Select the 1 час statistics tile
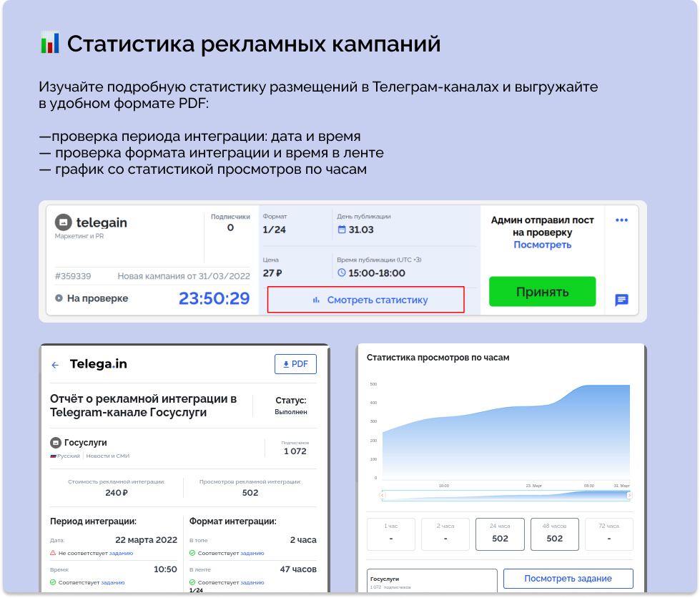Viewport: 700px width, 598px height. tap(391, 534)
